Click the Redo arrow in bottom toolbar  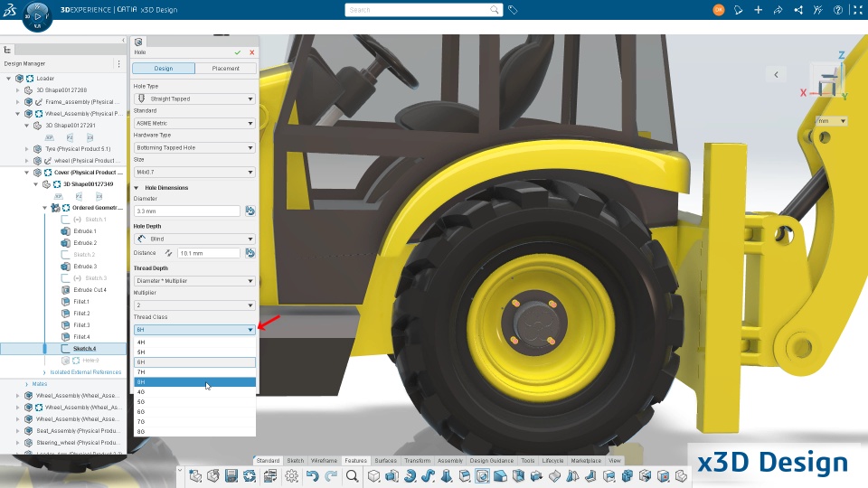[331, 476]
